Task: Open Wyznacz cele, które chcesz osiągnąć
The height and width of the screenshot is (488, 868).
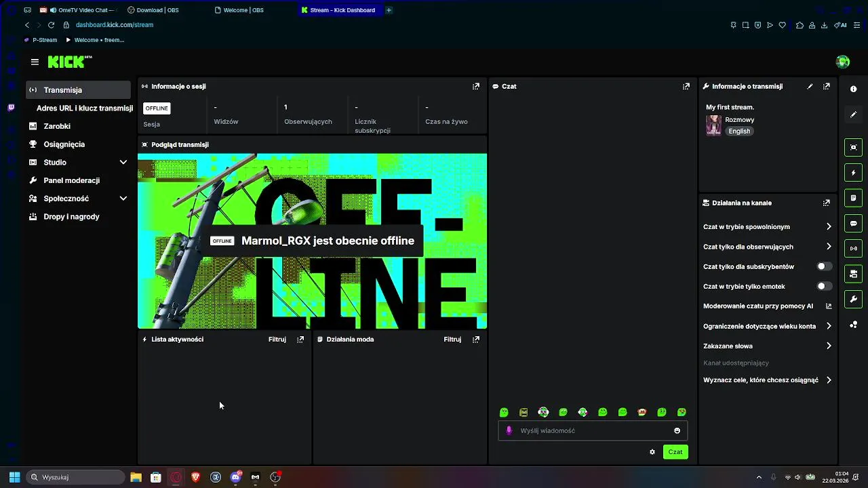Action: coord(767,380)
